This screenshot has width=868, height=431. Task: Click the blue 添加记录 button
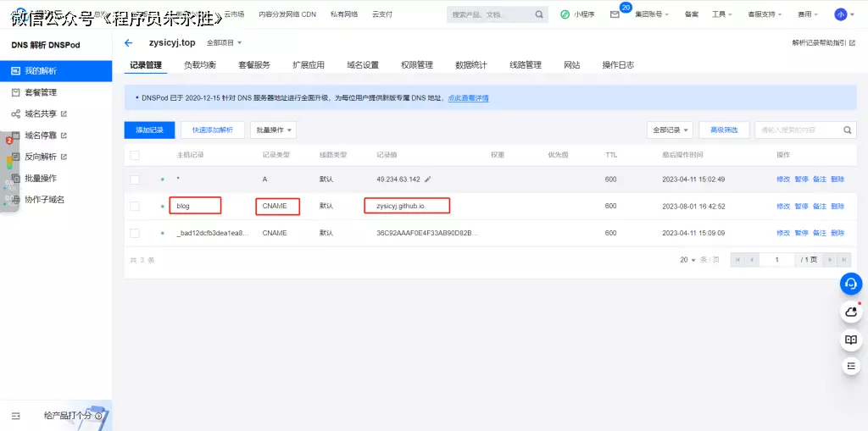[149, 130]
